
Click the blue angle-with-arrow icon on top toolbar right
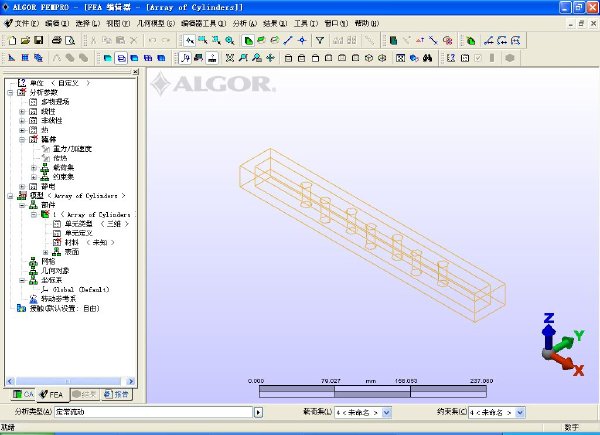[489, 40]
